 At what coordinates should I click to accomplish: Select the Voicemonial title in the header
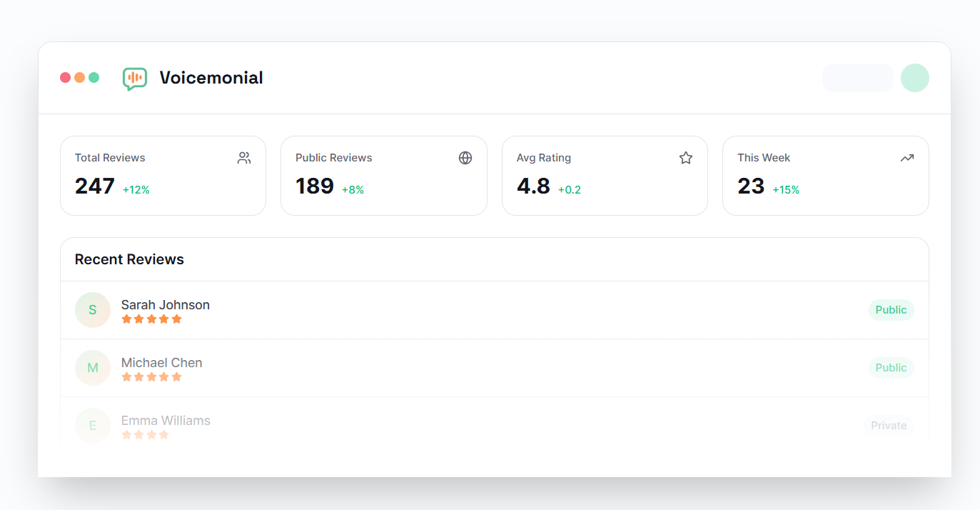[211, 77]
